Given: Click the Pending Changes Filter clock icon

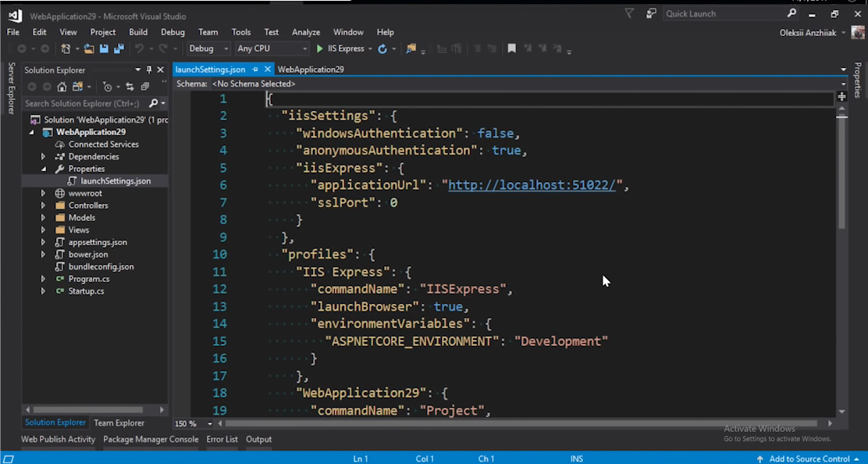Looking at the screenshot, I should (x=108, y=87).
